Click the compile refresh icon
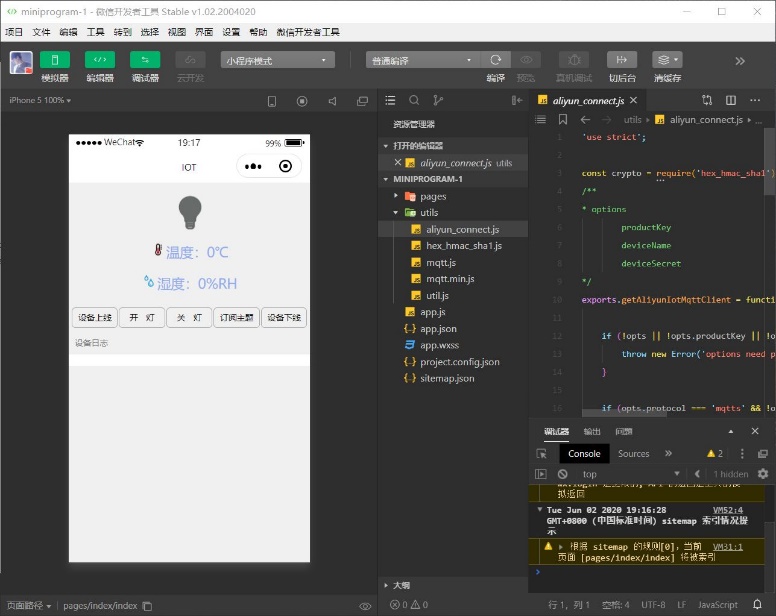 tap(495, 60)
